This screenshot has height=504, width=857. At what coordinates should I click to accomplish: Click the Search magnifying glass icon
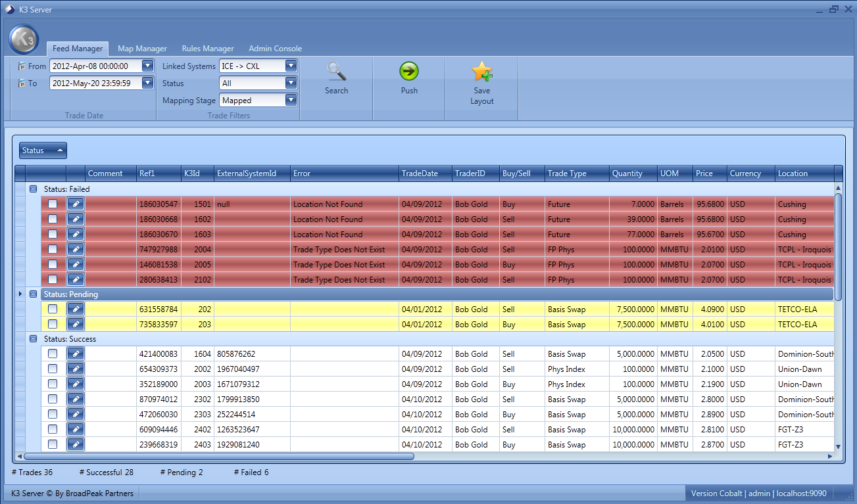click(336, 72)
